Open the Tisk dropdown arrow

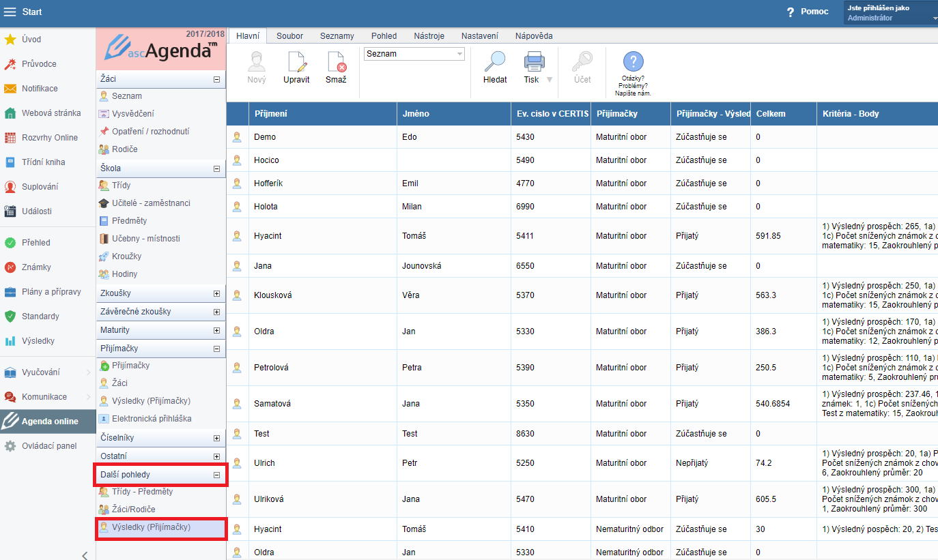[549, 80]
